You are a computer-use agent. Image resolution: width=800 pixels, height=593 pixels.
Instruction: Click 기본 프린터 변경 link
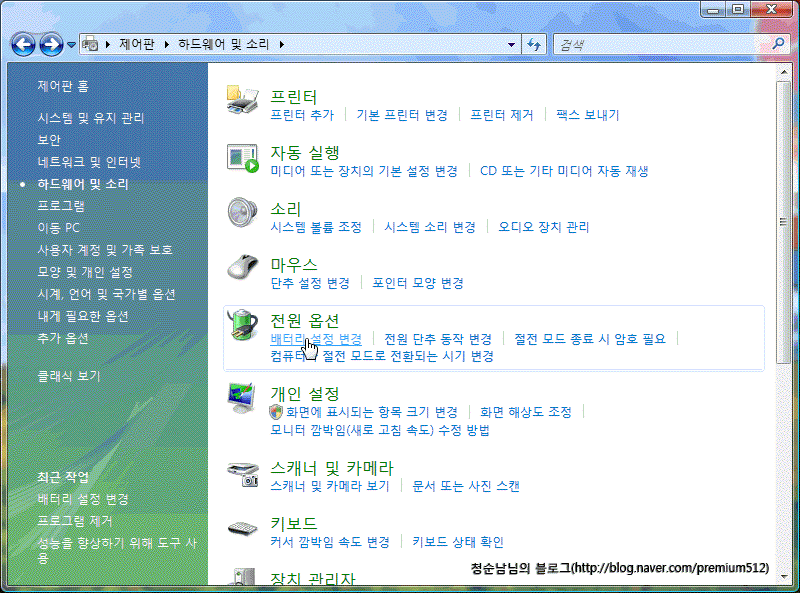click(402, 115)
